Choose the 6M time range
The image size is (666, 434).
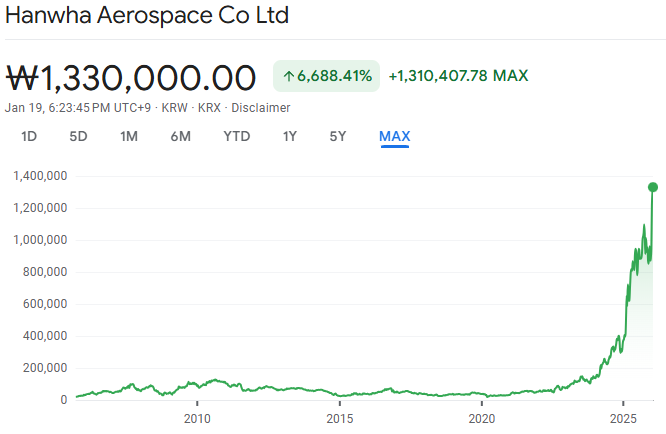coord(180,136)
